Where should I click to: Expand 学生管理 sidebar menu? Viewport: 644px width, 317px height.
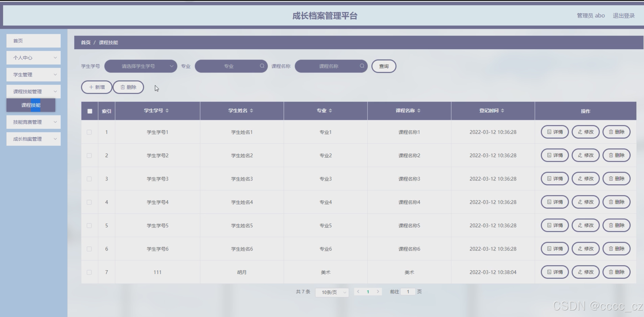pyautogui.click(x=33, y=75)
